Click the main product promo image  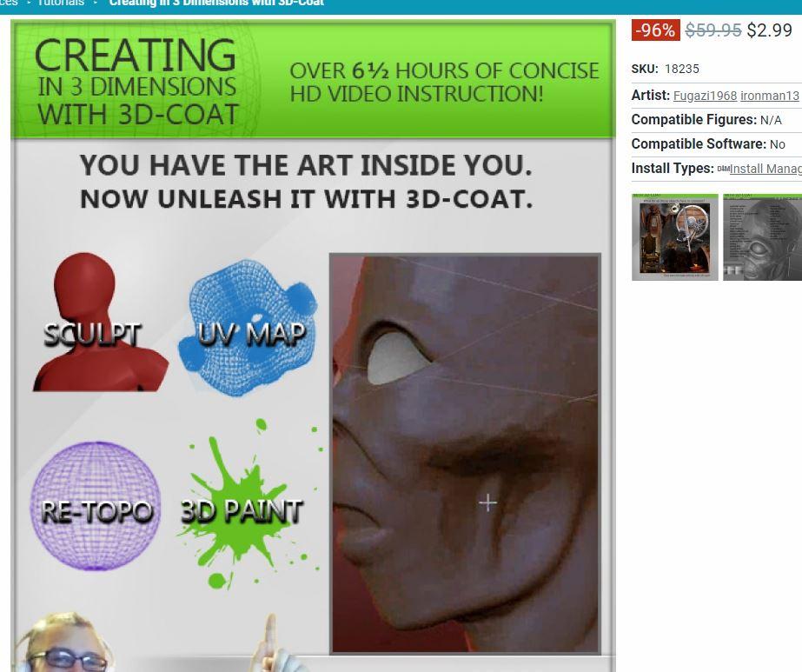tap(313, 346)
